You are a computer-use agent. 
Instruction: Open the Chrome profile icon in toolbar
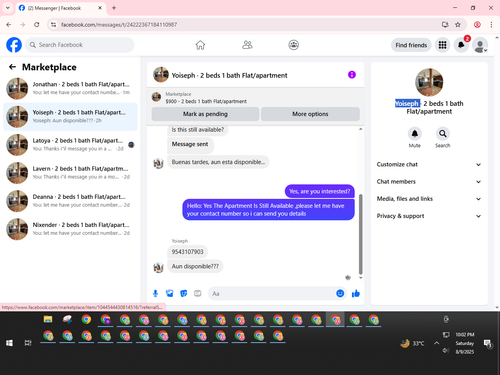tap(477, 24)
